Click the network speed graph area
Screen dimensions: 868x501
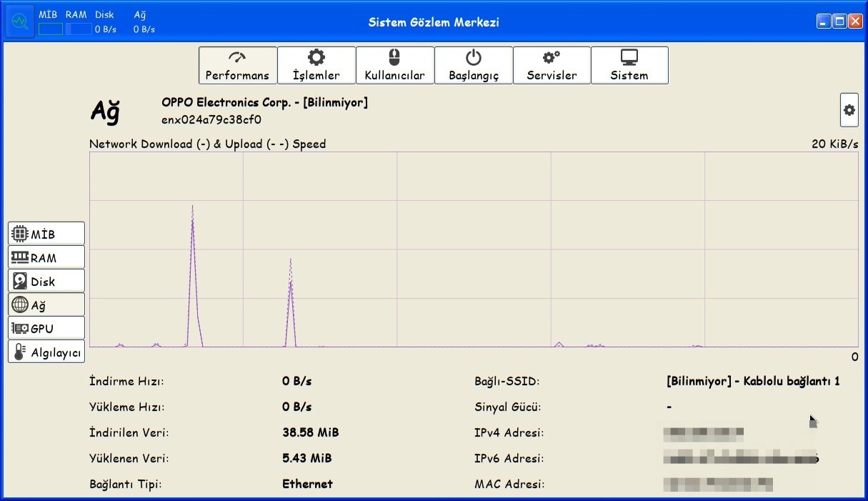point(474,249)
